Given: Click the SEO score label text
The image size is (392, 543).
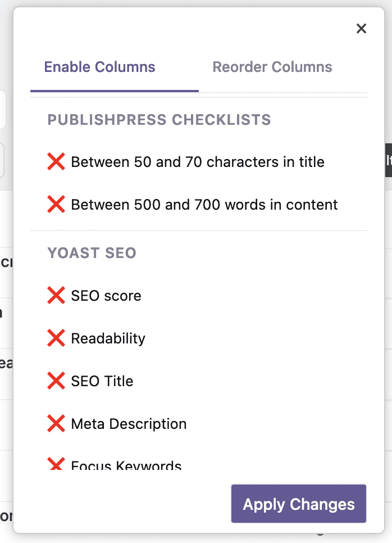Looking at the screenshot, I should pyautogui.click(x=106, y=295).
